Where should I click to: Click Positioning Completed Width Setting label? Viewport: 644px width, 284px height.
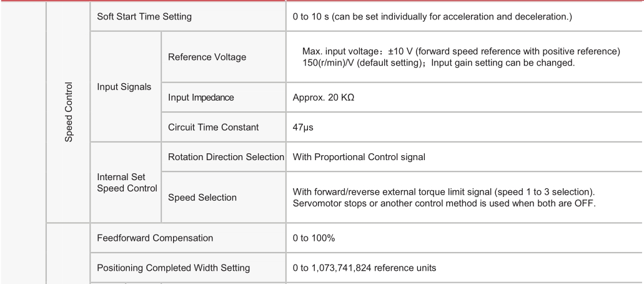[173, 268]
